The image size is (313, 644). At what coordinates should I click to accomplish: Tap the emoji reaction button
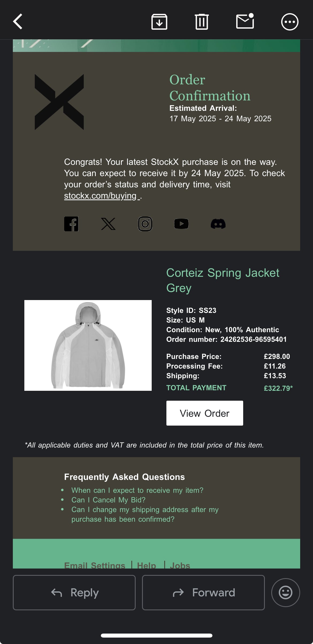[x=285, y=592]
